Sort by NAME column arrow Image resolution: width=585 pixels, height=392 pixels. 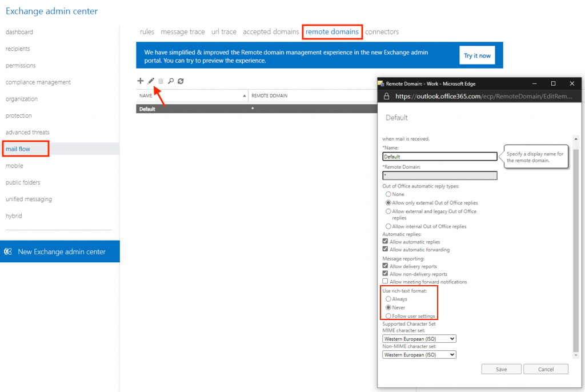coord(245,96)
